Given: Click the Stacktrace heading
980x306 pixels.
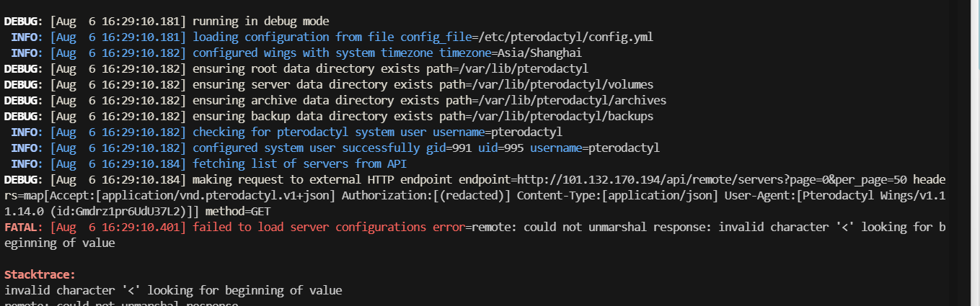Looking at the screenshot, I should (40, 274).
